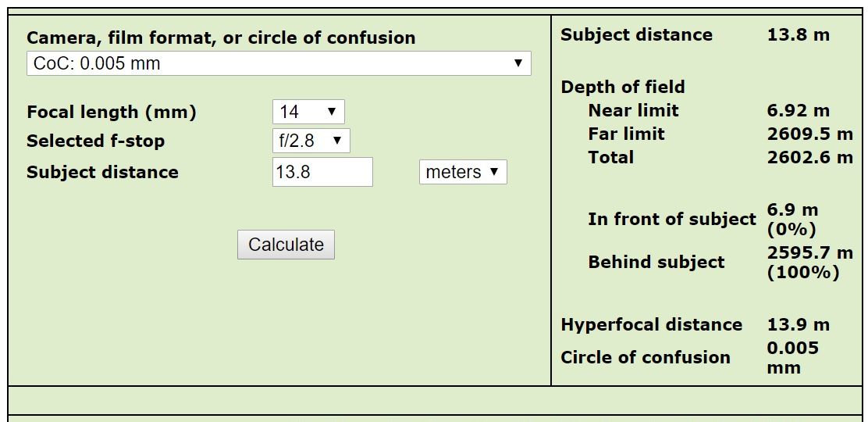
Task: Click the total depth value 2602.6 m
Action: click(x=809, y=157)
